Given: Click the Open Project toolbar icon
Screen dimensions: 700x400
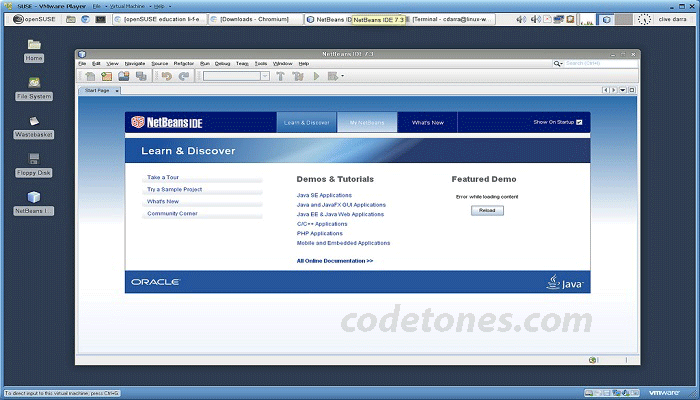Looking at the screenshot, I should [124, 76].
